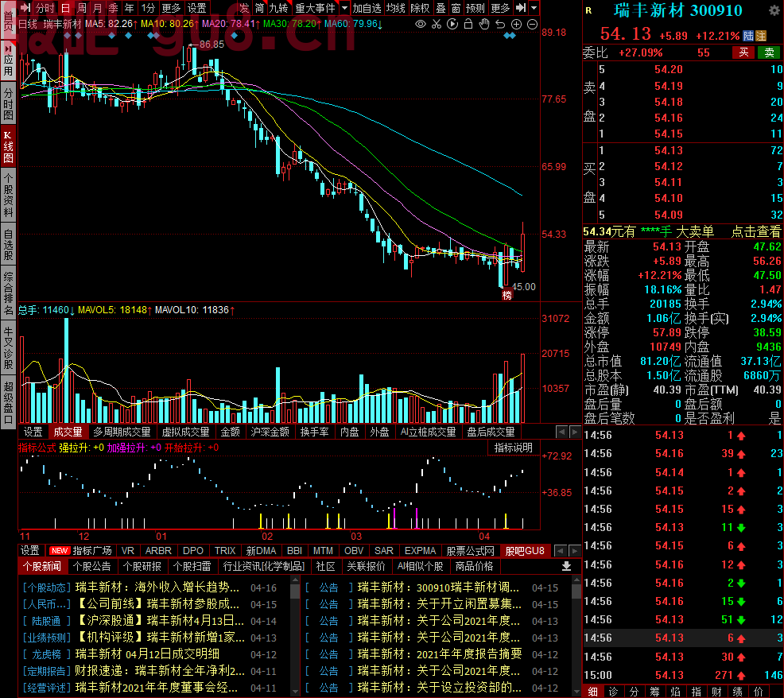784x698 pixels.
Task: Select 年 yearly period tab
Action: 130,7
